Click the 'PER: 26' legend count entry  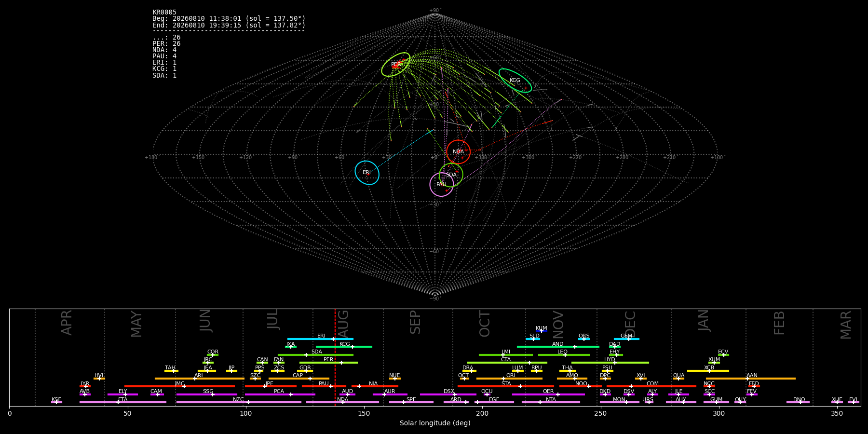pyautogui.click(x=166, y=44)
